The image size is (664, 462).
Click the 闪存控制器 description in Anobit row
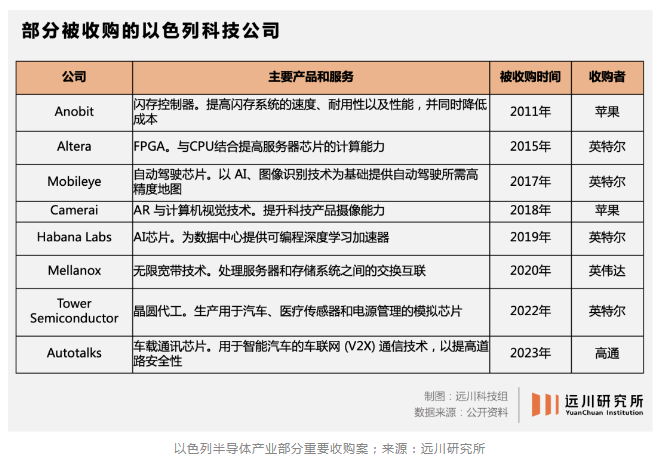point(311,112)
